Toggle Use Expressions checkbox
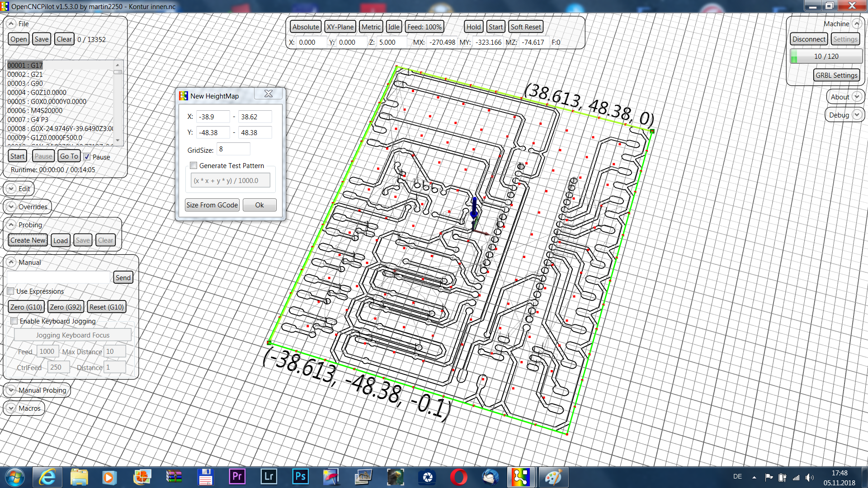The image size is (868, 488). [x=12, y=291]
